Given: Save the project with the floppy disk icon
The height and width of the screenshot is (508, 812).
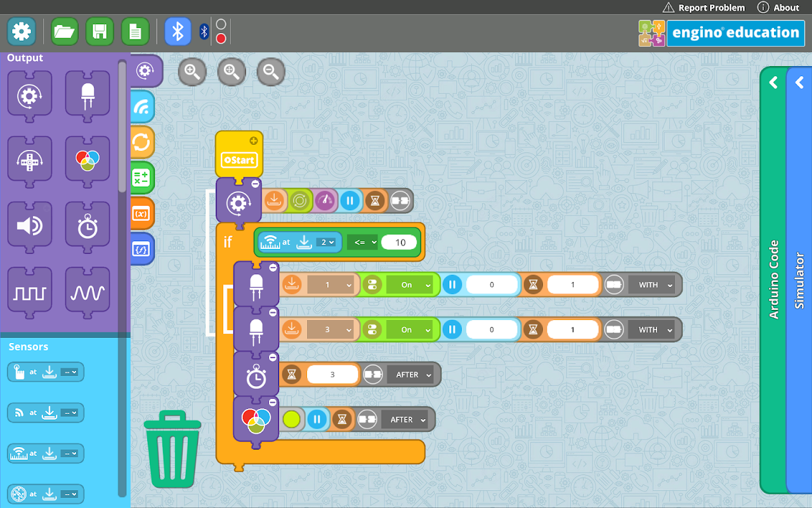Looking at the screenshot, I should coord(100,31).
